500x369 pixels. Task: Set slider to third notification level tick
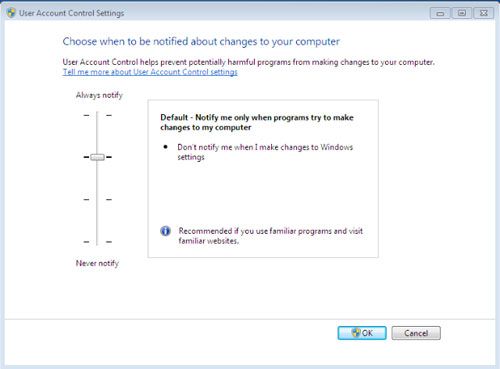click(97, 199)
